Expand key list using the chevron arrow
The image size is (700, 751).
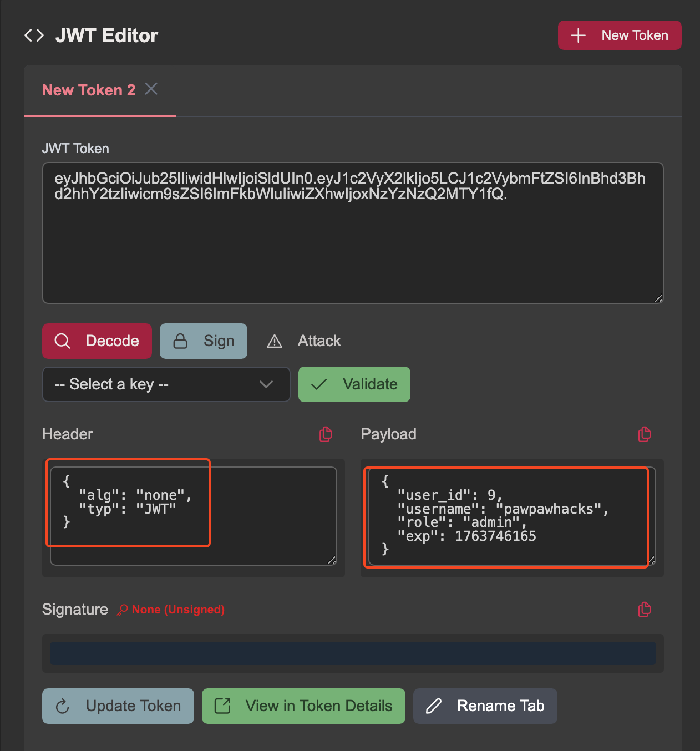pyautogui.click(x=266, y=384)
